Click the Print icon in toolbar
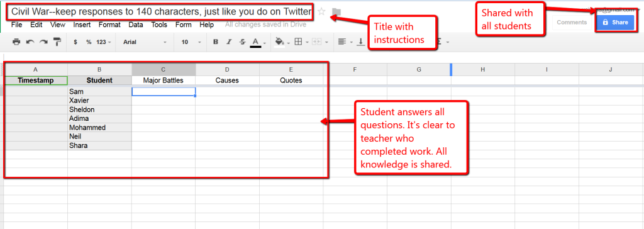Screen dimensions: 644x229 (x=16, y=42)
